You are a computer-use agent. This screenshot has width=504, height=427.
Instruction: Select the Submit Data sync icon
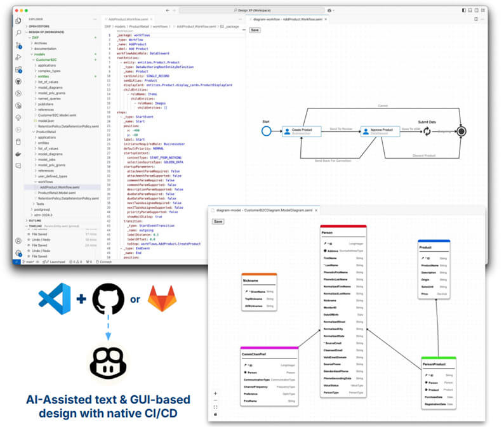tap(427, 131)
